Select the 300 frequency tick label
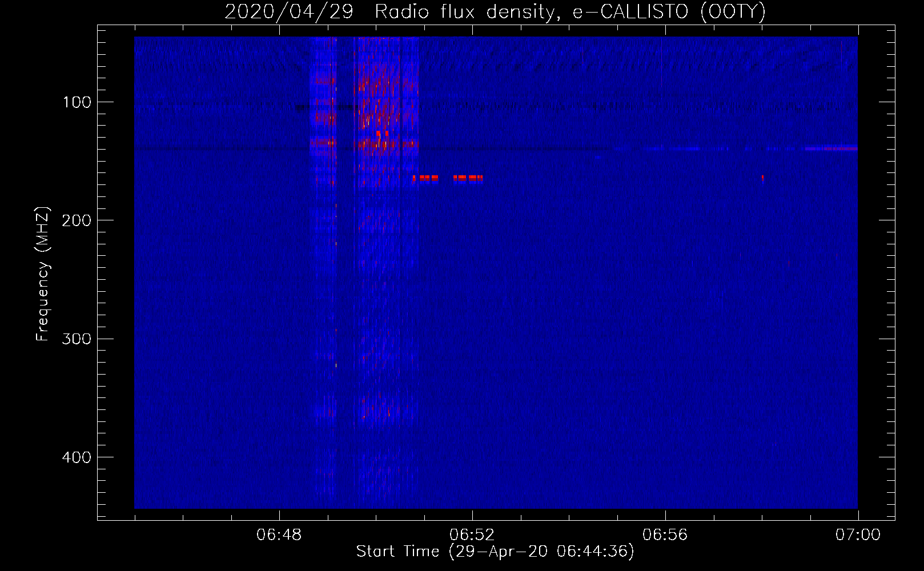This screenshot has height=571, width=924. [x=77, y=339]
